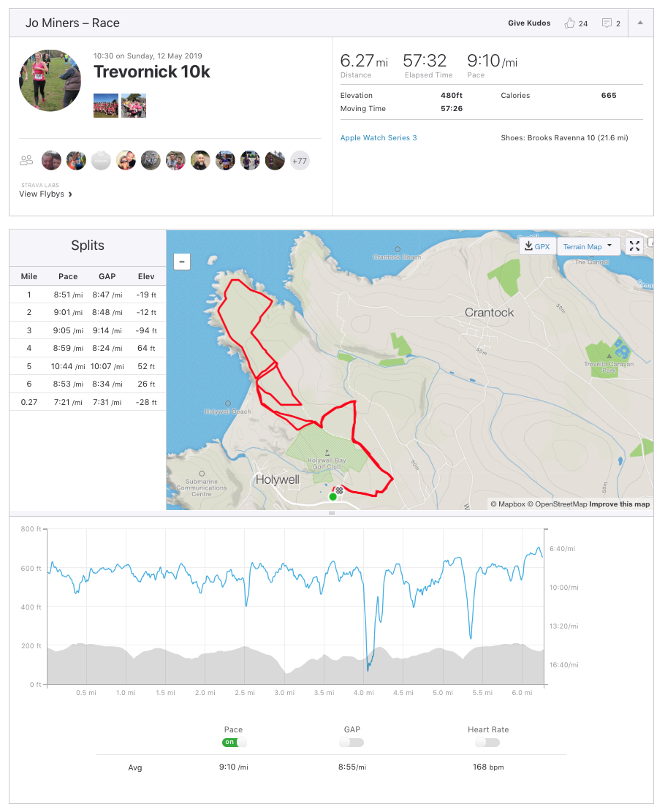Select the mile 1 split row
665x812 pixels.
tap(88, 295)
